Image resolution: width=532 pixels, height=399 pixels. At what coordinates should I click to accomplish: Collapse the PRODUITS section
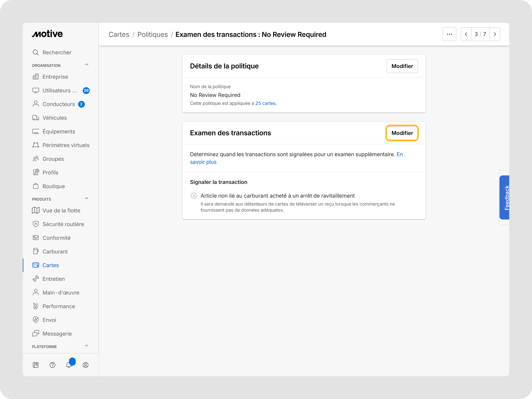click(87, 198)
